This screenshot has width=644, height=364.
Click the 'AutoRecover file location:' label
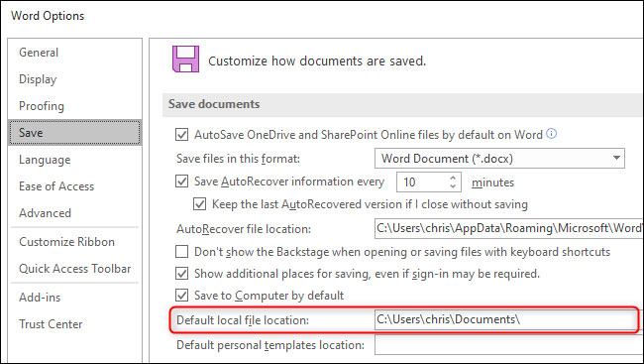coord(244,229)
